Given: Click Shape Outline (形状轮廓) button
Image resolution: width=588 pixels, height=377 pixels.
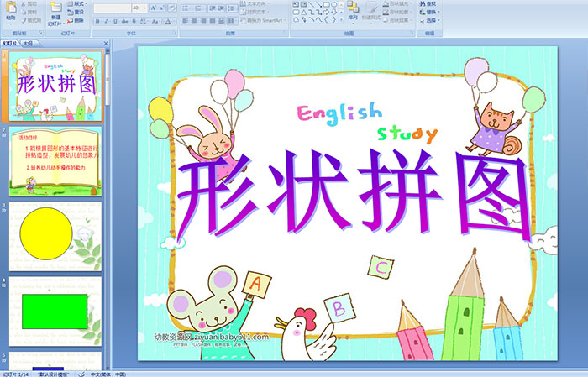Looking at the screenshot, I should pyautogui.click(x=398, y=12).
